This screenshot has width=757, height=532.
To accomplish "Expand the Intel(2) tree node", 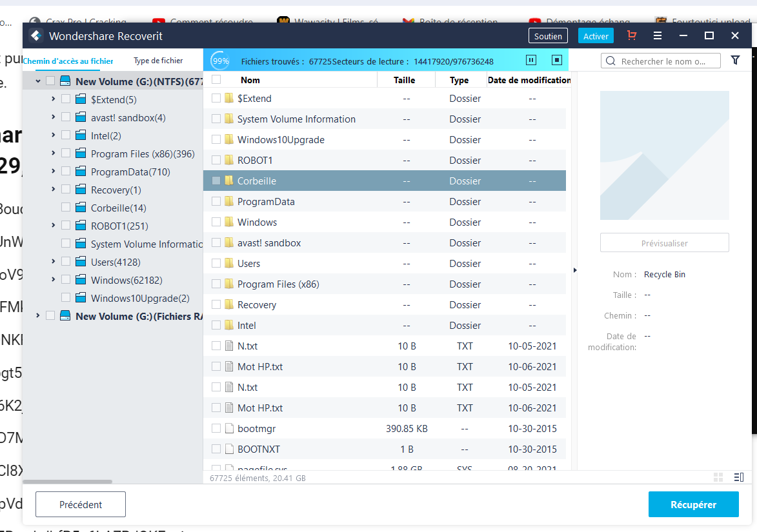I will [x=53, y=135].
